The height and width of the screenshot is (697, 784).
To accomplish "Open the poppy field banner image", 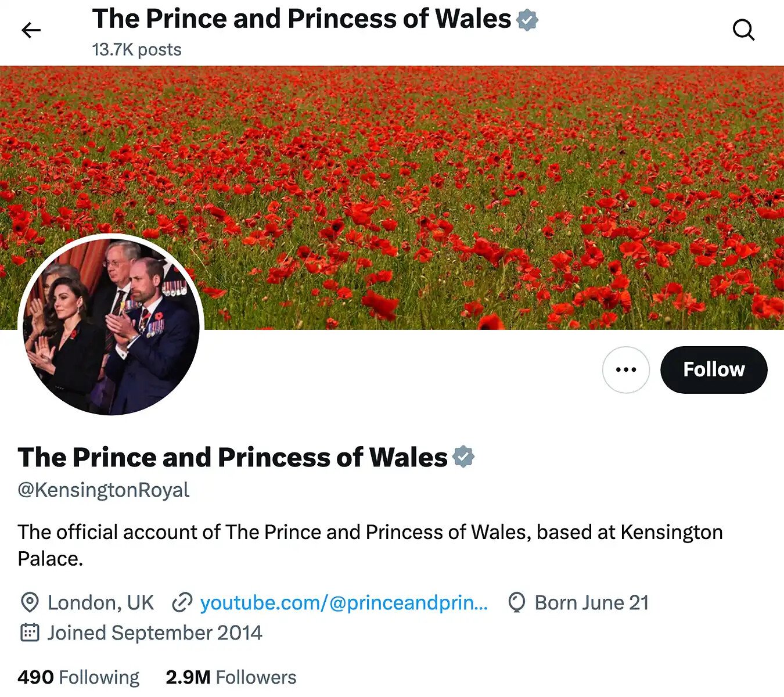I will point(465,174).
